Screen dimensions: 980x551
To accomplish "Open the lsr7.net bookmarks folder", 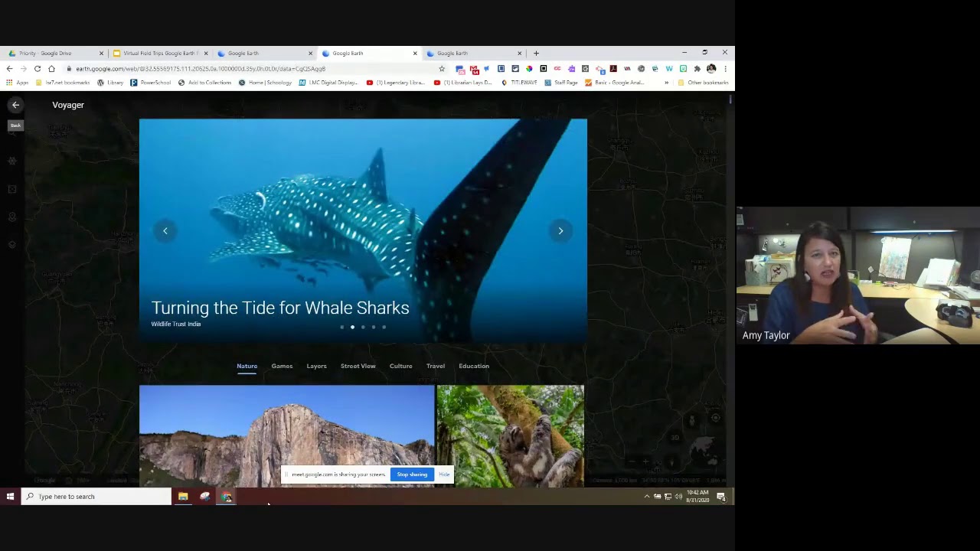I will tap(63, 83).
